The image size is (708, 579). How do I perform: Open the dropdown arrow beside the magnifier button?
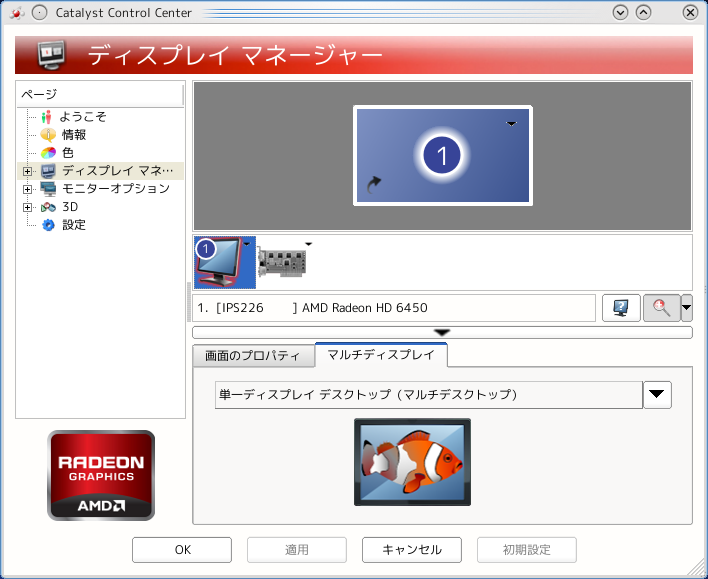click(687, 308)
